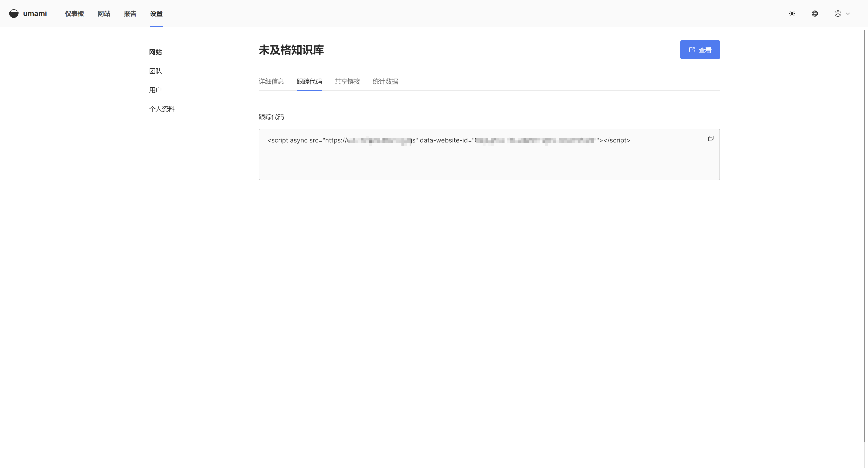Viewport: 868px width, 471px height.
Task: Copy tracking code with copy icon
Action: pyautogui.click(x=711, y=139)
